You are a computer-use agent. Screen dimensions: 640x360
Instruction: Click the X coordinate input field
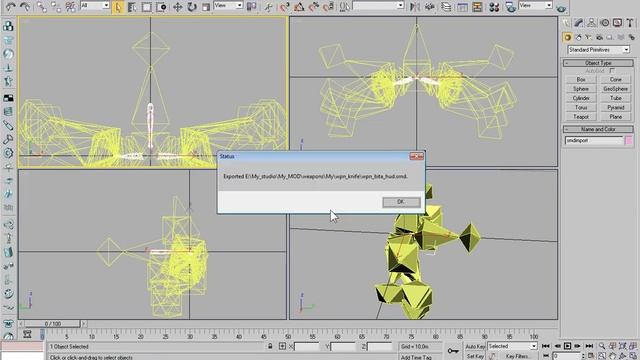pos(306,347)
